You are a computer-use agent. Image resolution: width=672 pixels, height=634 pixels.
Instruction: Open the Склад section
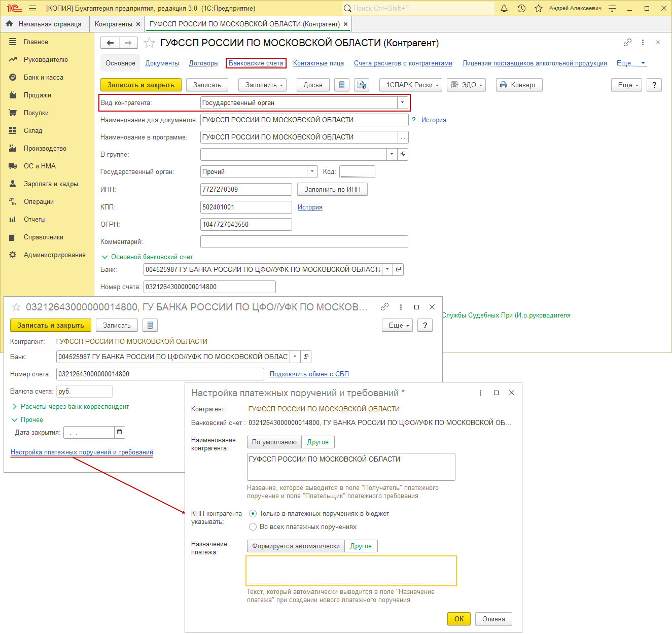click(32, 131)
